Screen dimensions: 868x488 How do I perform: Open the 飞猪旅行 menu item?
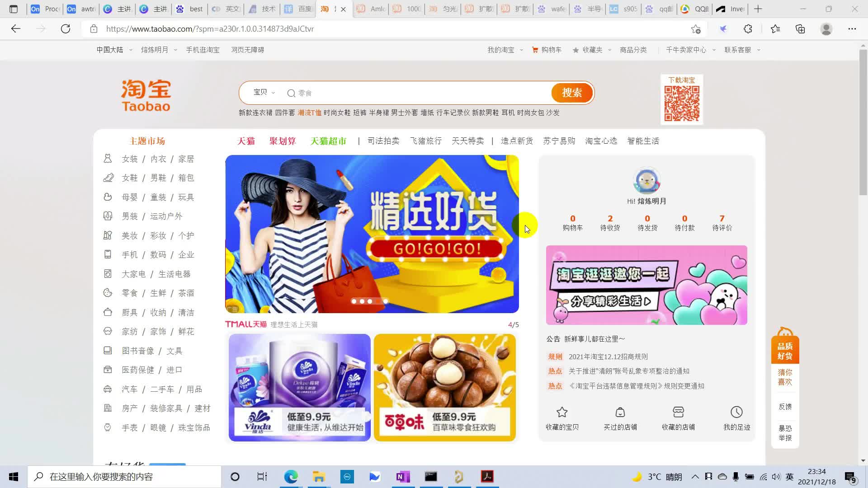(425, 141)
